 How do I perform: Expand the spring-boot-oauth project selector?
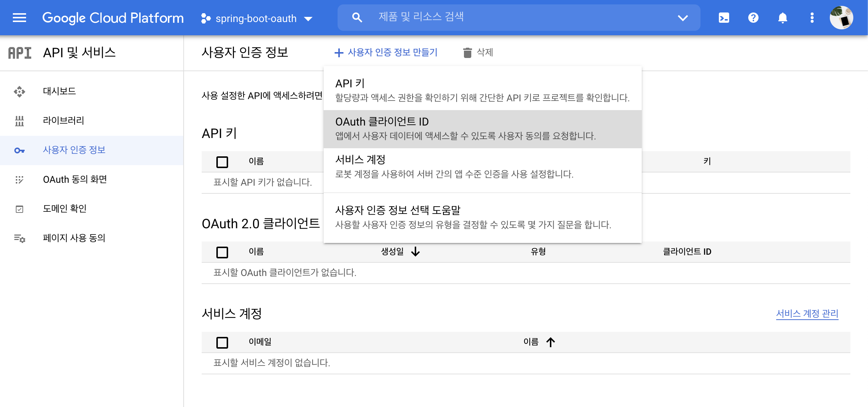[x=257, y=18]
